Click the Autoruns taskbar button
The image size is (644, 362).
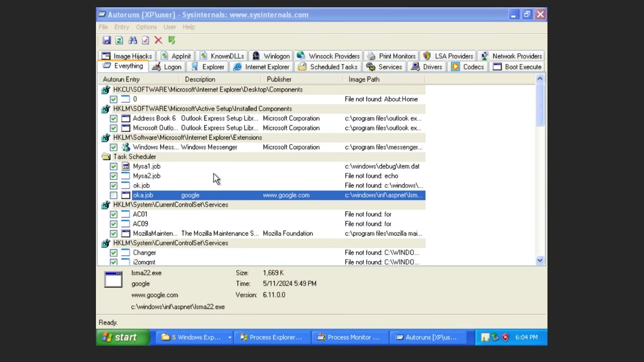click(428, 337)
